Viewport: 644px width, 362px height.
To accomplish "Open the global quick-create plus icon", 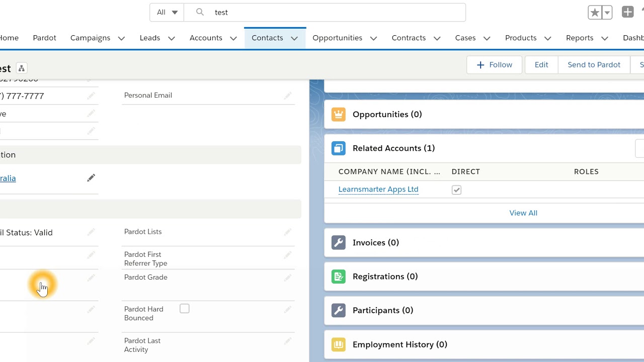I will click(x=628, y=11).
